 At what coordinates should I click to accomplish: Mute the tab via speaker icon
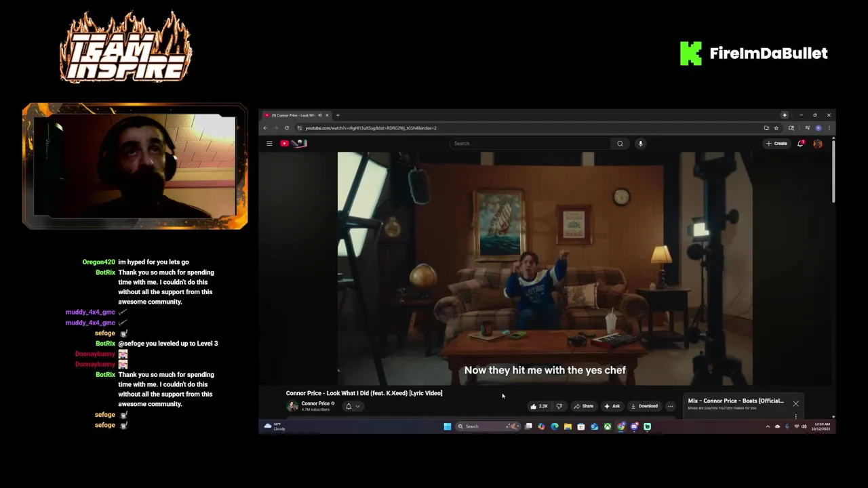pos(319,115)
